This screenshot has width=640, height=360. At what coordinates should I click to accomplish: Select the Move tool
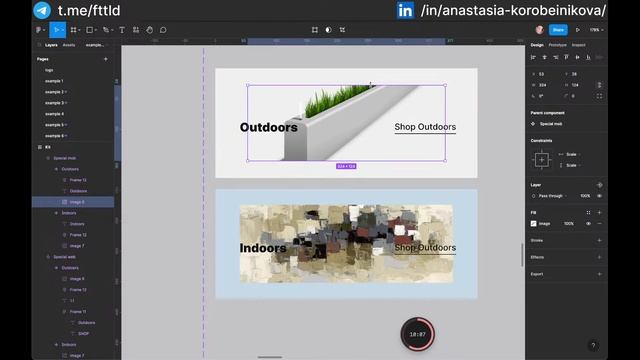coord(56,30)
